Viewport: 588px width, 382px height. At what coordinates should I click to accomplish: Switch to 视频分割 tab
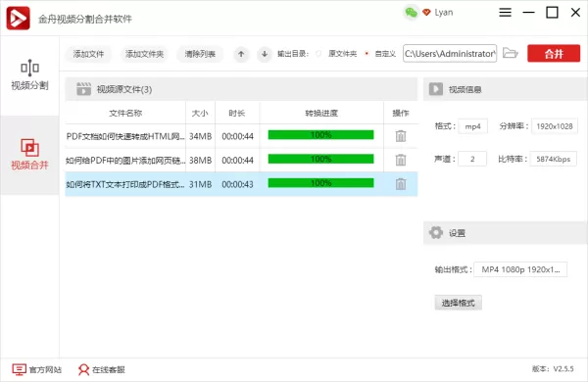click(29, 75)
